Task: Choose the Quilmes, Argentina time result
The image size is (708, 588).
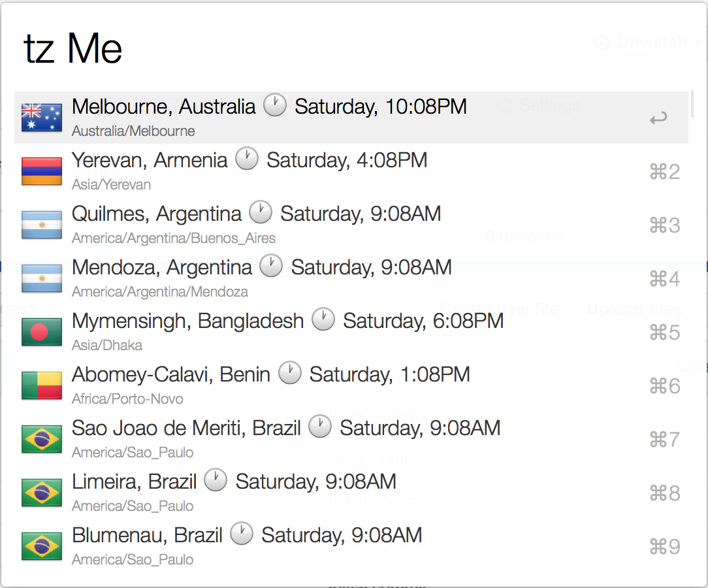Action: pyautogui.click(x=351, y=225)
